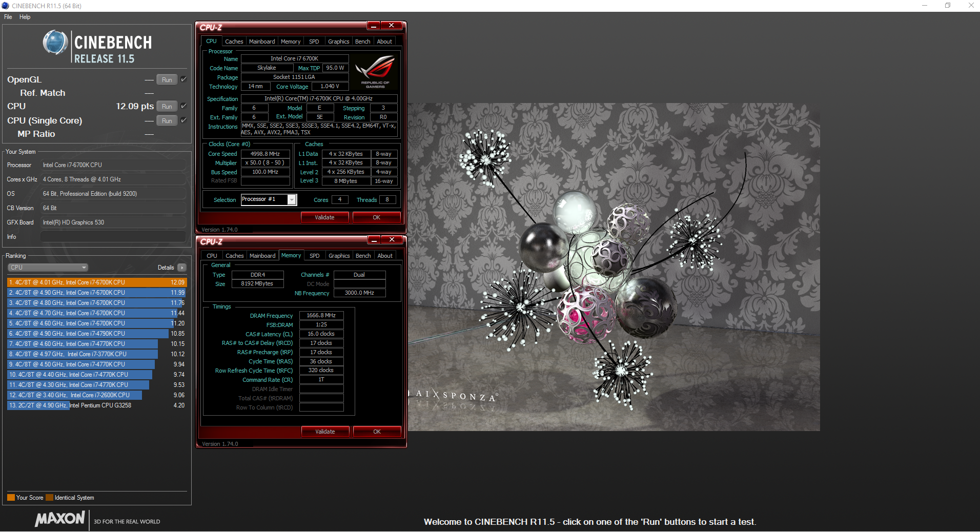Toggle the CPU (Single Core) checkbox
Image resolution: width=980 pixels, height=532 pixels.
click(x=183, y=120)
